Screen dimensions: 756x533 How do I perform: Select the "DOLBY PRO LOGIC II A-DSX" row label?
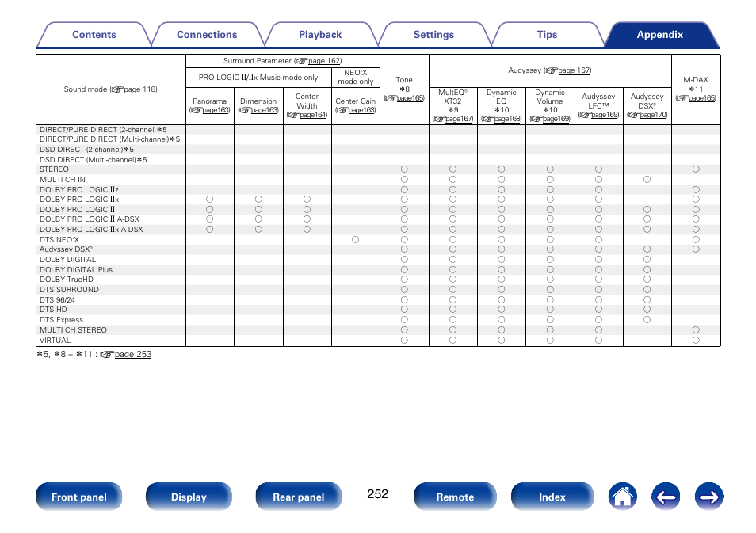tap(90, 219)
